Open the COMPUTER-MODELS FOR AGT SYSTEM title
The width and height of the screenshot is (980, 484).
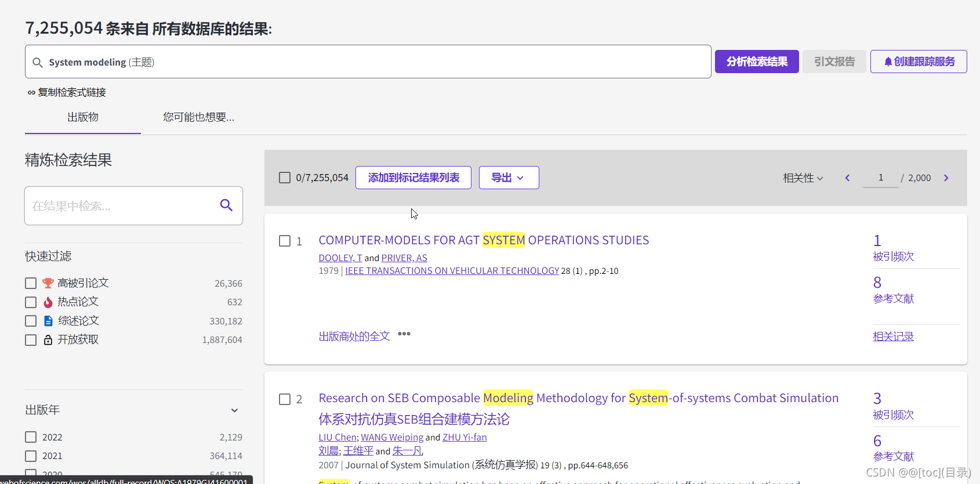484,240
